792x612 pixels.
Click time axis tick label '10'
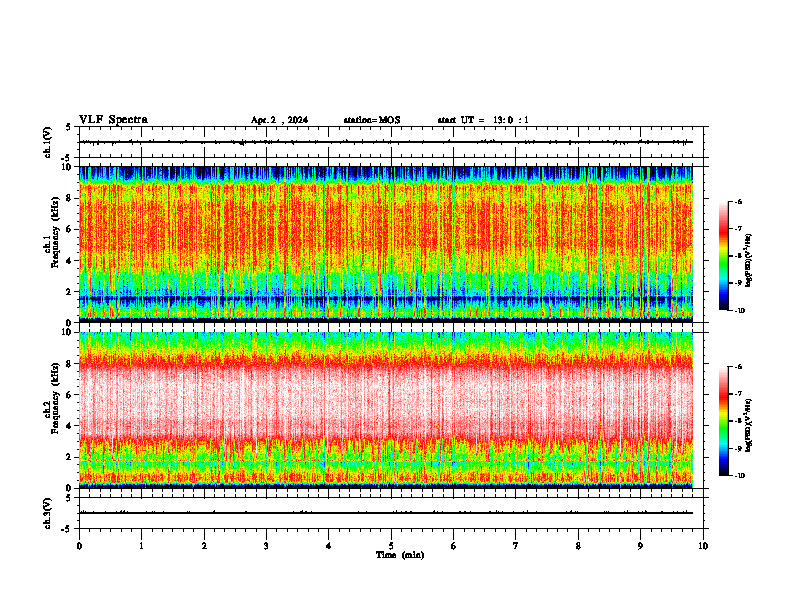pos(703,546)
